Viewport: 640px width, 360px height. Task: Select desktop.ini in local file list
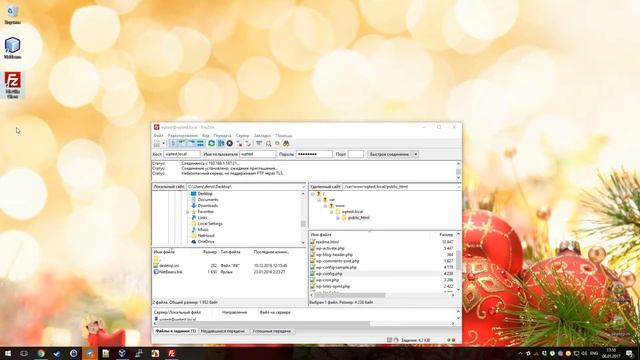169,266
